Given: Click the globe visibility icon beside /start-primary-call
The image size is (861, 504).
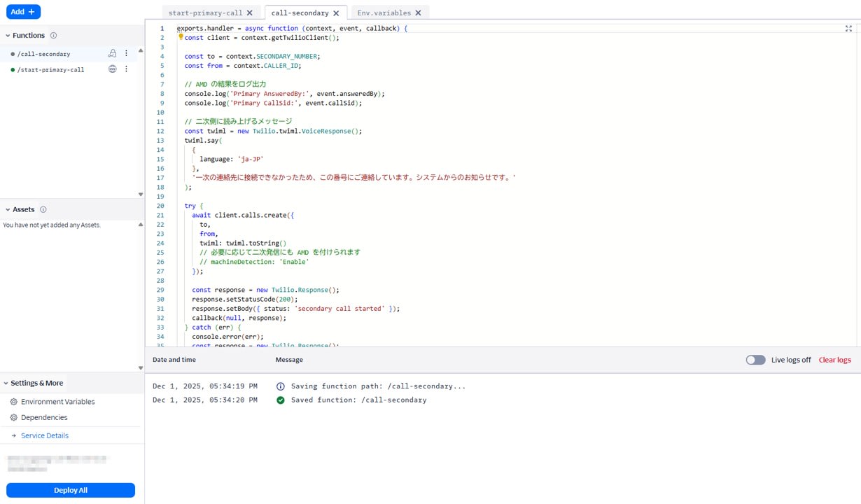Looking at the screenshot, I should (x=113, y=69).
